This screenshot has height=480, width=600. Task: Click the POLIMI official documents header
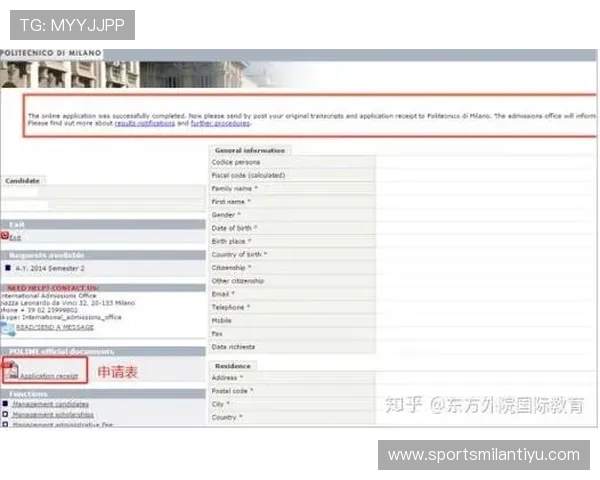(103, 351)
